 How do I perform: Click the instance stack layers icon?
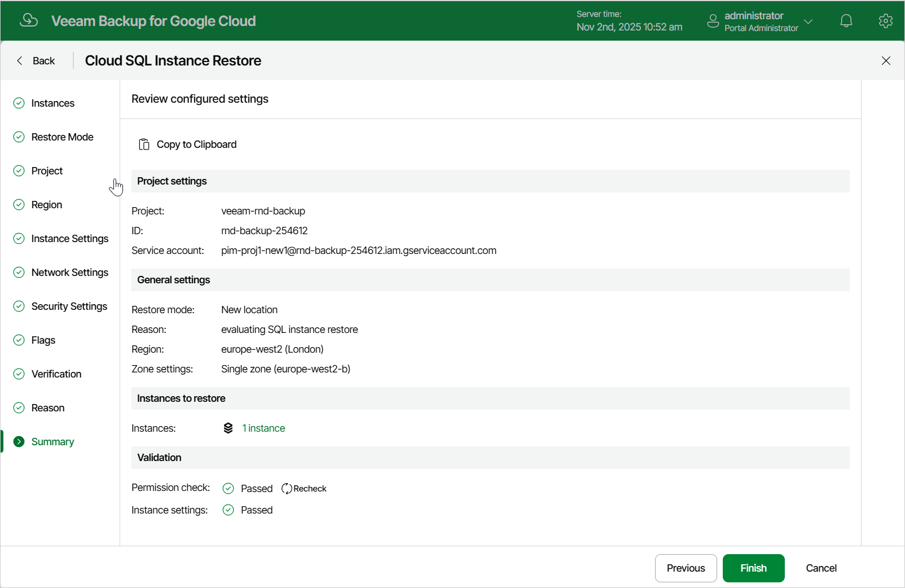(x=228, y=428)
